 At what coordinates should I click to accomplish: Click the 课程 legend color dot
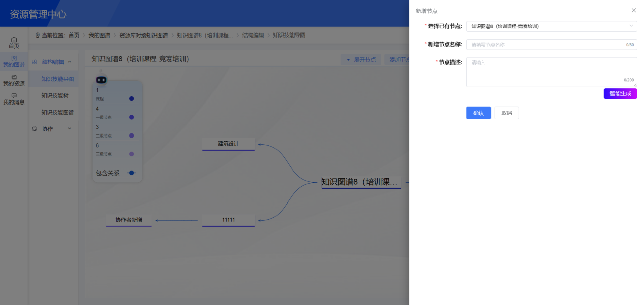(131, 98)
